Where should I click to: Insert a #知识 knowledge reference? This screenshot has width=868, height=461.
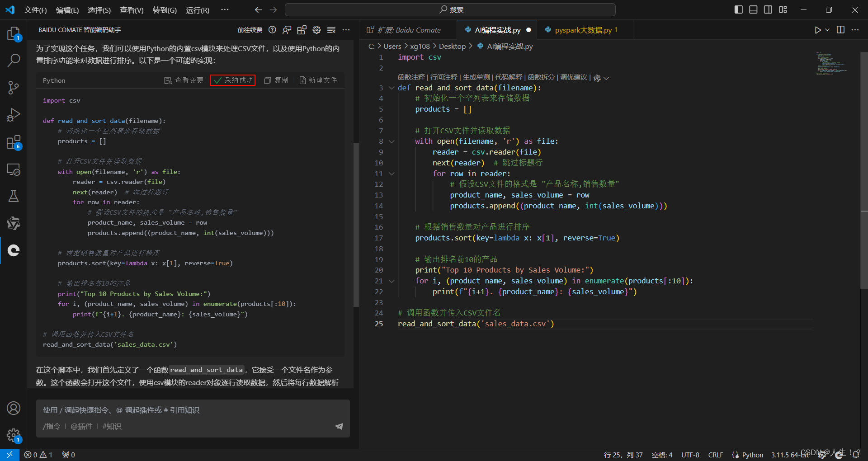pyautogui.click(x=112, y=426)
